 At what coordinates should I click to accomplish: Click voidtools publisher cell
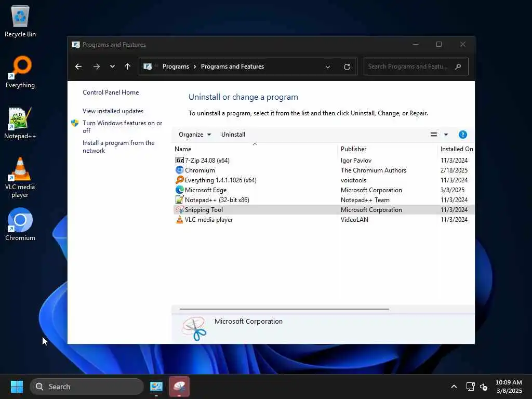353,180
